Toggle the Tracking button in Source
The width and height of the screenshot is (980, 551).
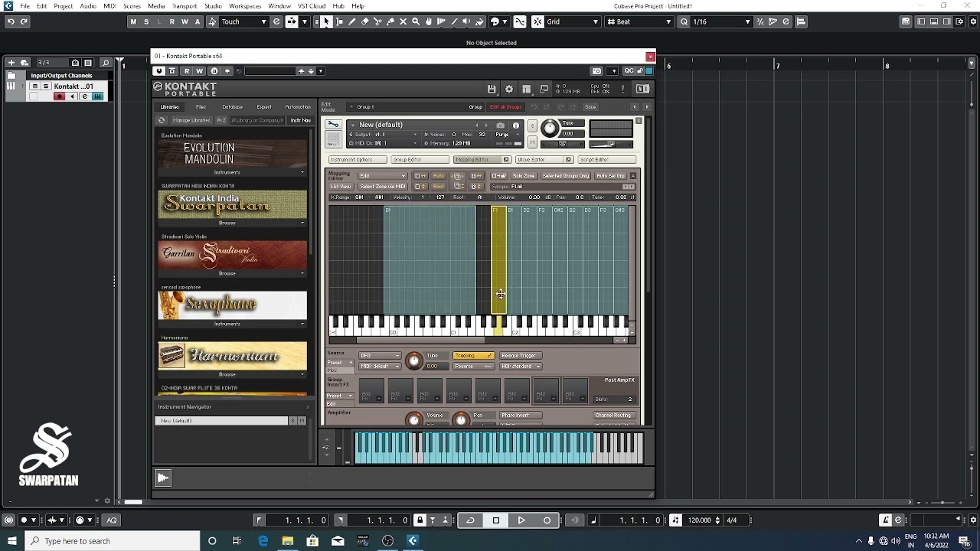[473, 356]
